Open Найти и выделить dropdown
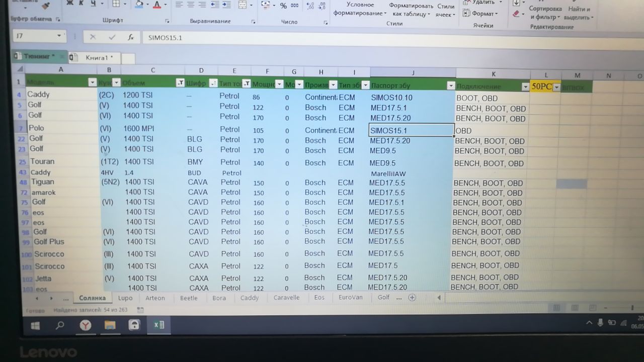The width and height of the screenshot is (644, 362). 580,13
